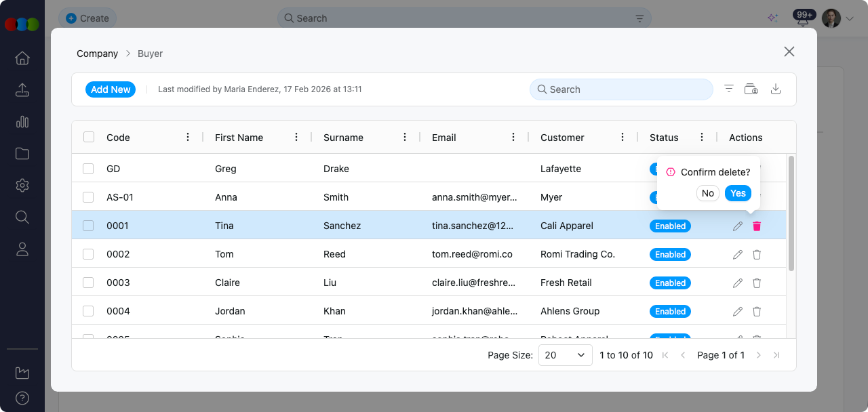
Task: Click the pink delete icon for Tina Sanchez
Action: click(x=757, y=226)
